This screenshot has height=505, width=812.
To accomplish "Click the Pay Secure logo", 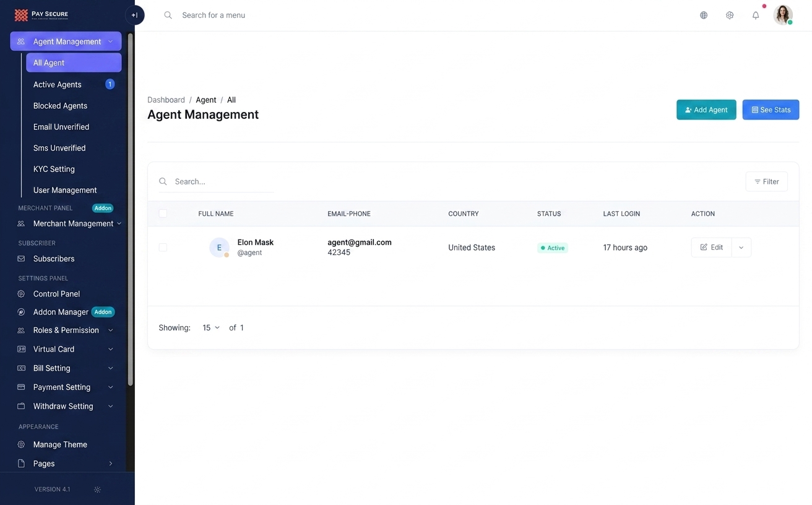I will point(41,15).
